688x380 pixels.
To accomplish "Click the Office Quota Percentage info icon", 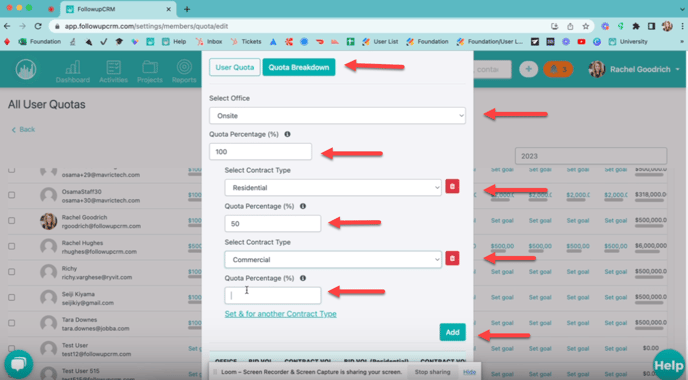I will [287, 134].
